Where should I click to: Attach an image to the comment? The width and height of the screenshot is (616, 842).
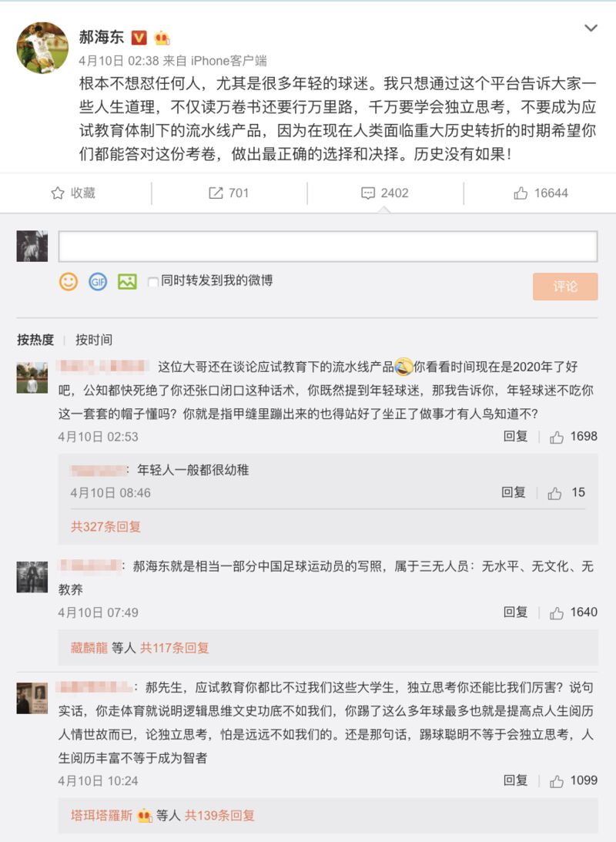(x=127, y=281)
